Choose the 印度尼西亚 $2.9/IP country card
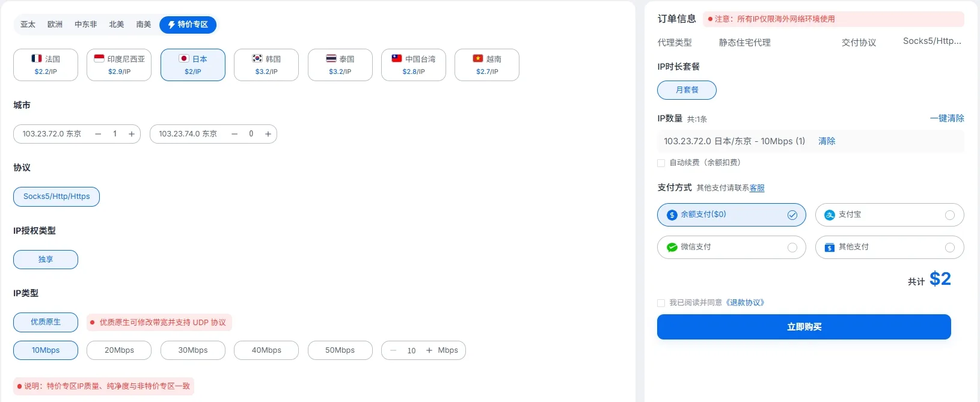Screen dimensions: 980x402 119,65
